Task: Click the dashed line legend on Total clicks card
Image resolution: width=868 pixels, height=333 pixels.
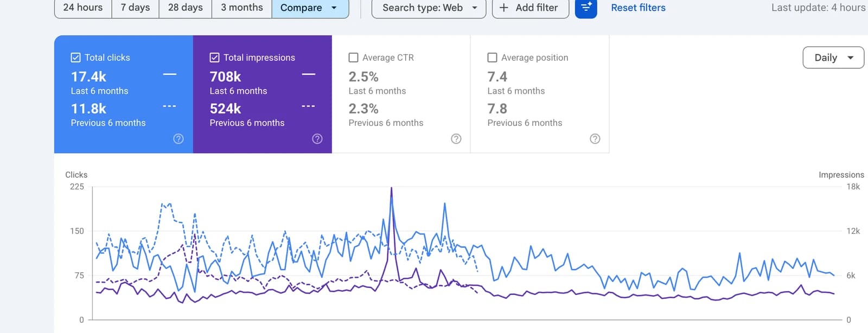Action: click(x=170, y=106)
